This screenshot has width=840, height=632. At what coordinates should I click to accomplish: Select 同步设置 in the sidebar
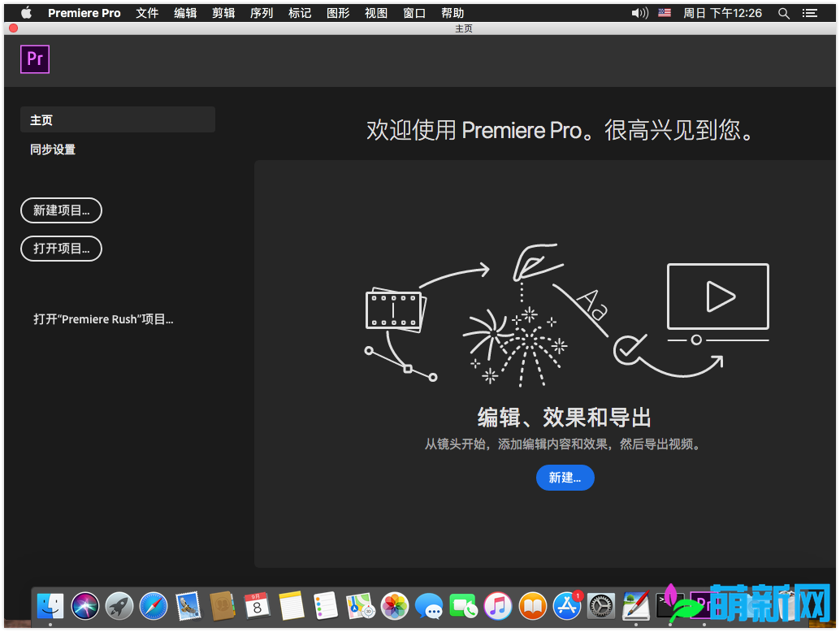pyautogui.click(x=53, y=149)
